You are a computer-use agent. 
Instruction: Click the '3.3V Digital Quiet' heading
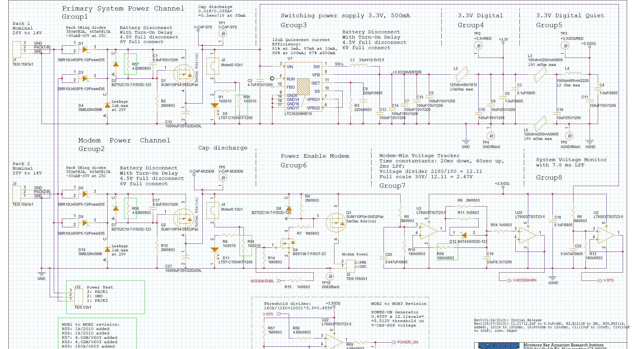570,16
